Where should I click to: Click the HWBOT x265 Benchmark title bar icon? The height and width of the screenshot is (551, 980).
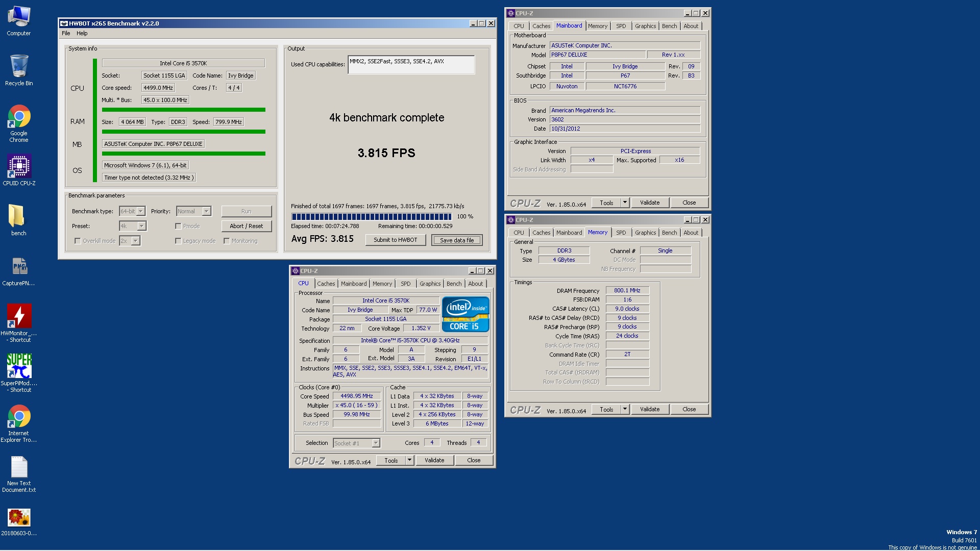64,23
